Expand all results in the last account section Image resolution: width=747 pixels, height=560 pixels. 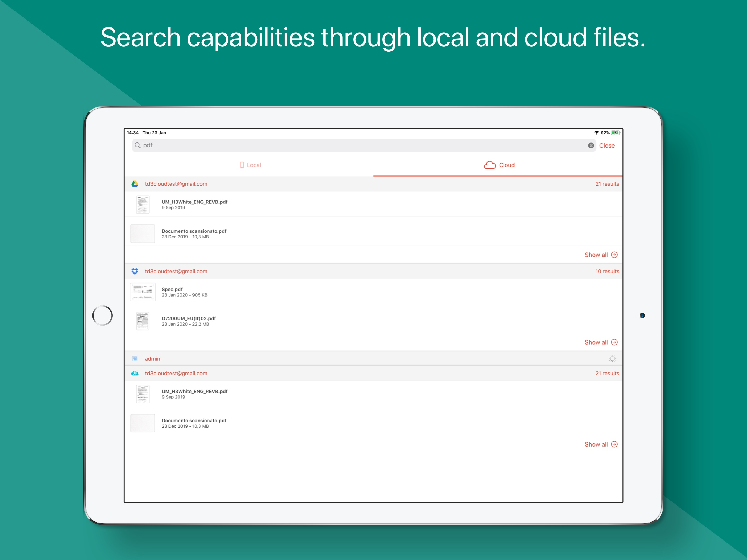click(x=601, y=445)
